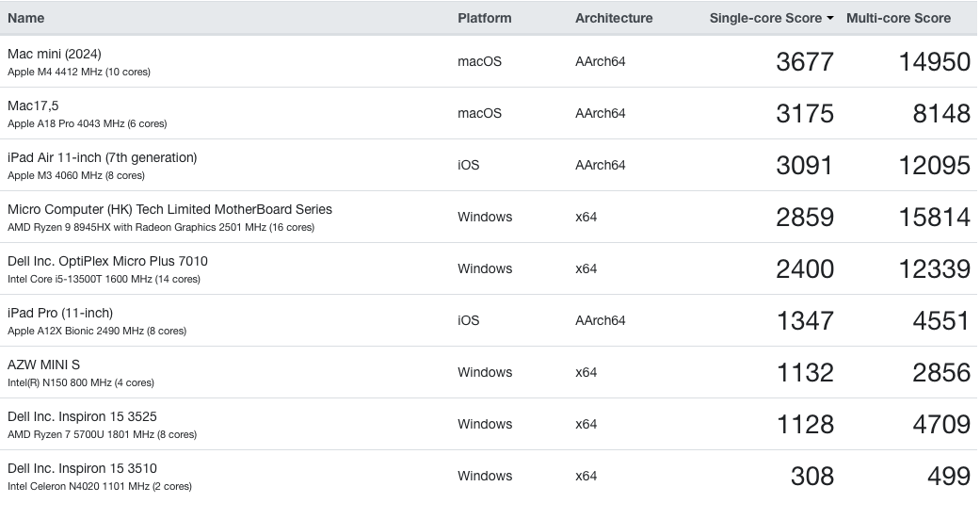Click macOS platform in Mac mini row

click(x=479, y=62)
